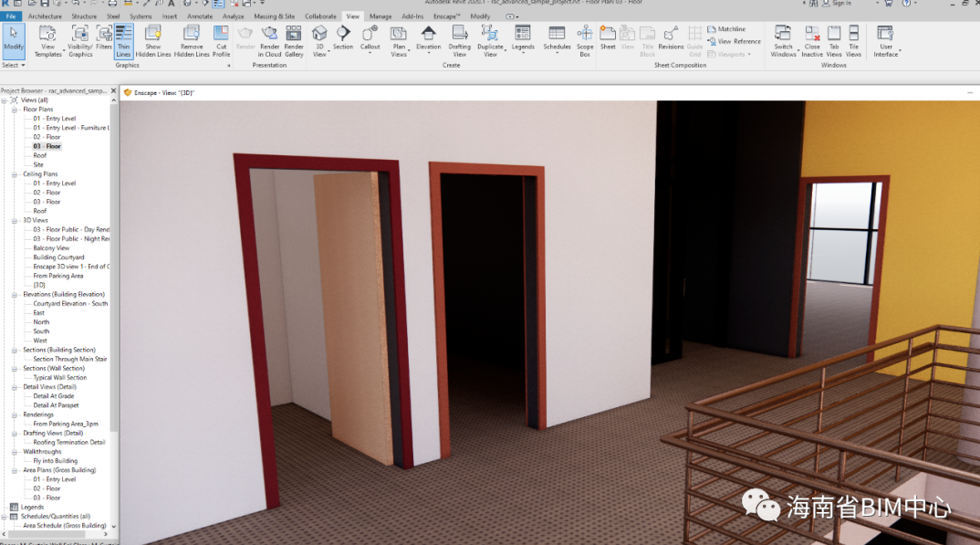Click the Sign In link
The image size is (980, 545).
point(840,4)
